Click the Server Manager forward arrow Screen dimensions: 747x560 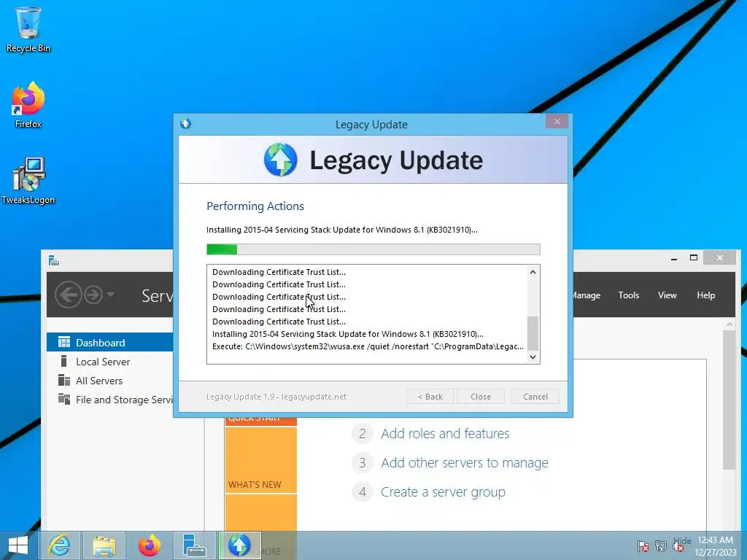click(93, 295)
